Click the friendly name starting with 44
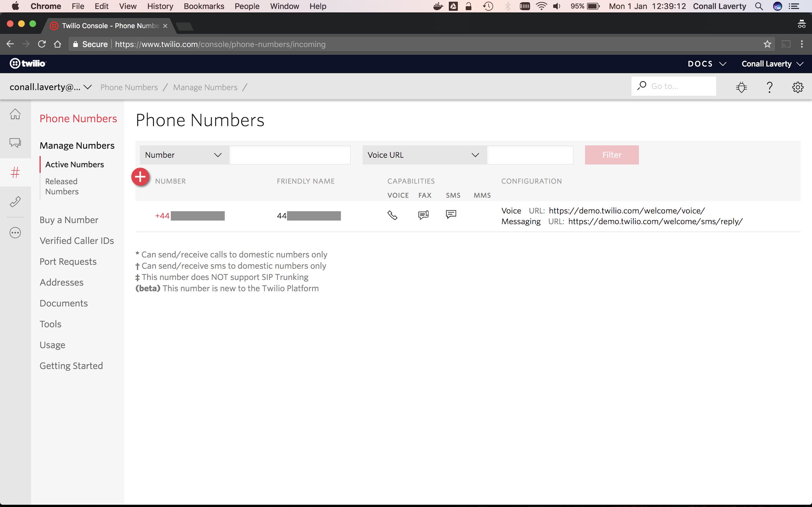This screenshot has width=812, height=507. pos(309,216)
